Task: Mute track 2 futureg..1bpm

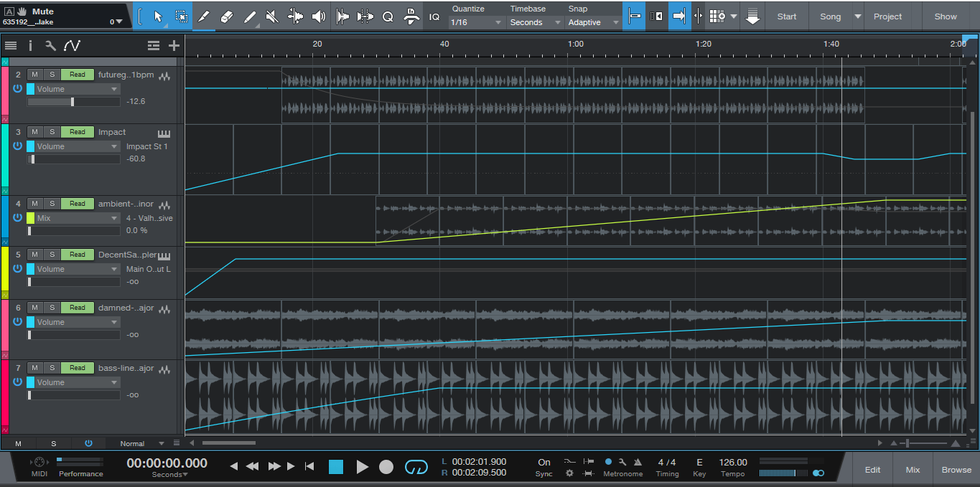Action: (x=34, y=75)
